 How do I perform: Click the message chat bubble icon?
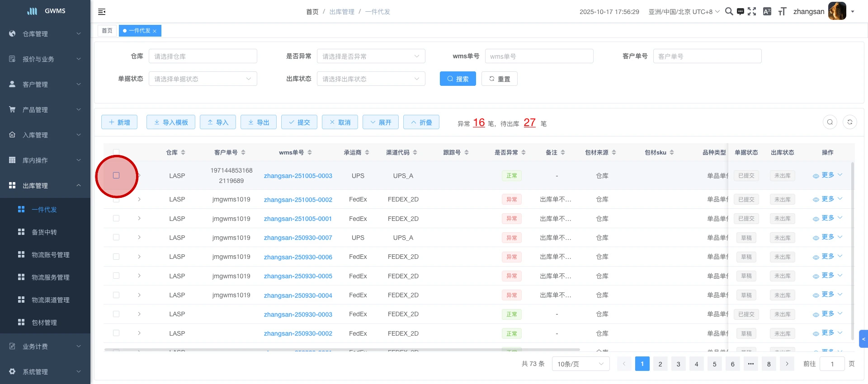tap(741, 11)
